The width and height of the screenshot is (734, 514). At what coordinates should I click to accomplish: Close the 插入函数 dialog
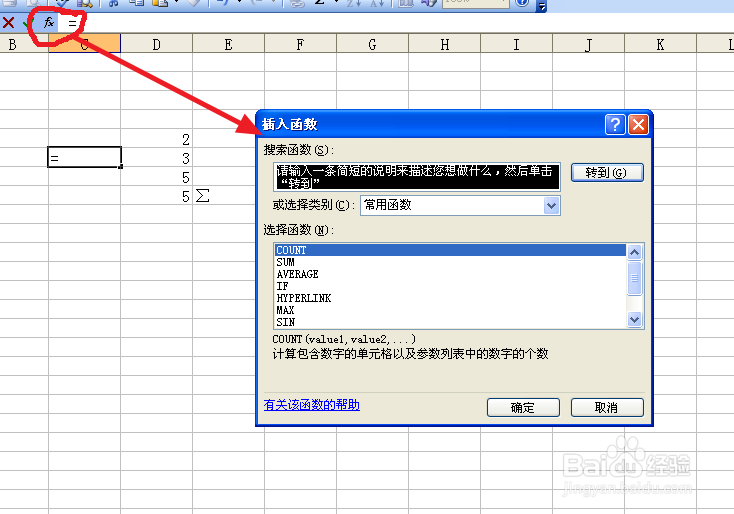[x=638, y=125]
